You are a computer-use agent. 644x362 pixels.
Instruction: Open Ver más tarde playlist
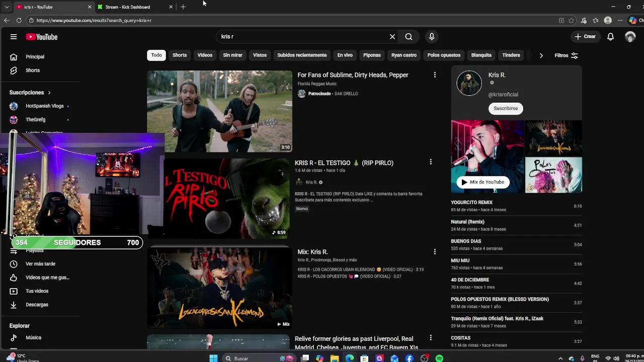pyautogui.click(x=40, y=264)
